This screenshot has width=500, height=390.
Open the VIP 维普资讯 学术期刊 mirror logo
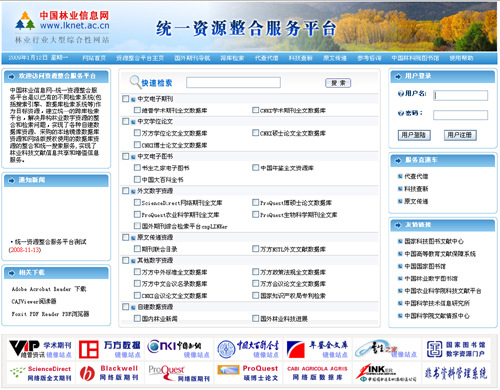[x=41, y=349]
